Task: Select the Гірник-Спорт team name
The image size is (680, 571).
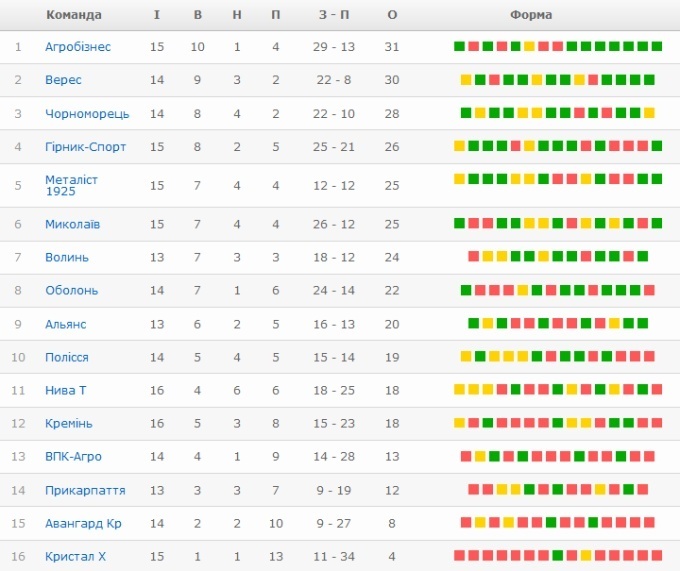Action: (85, 147)
